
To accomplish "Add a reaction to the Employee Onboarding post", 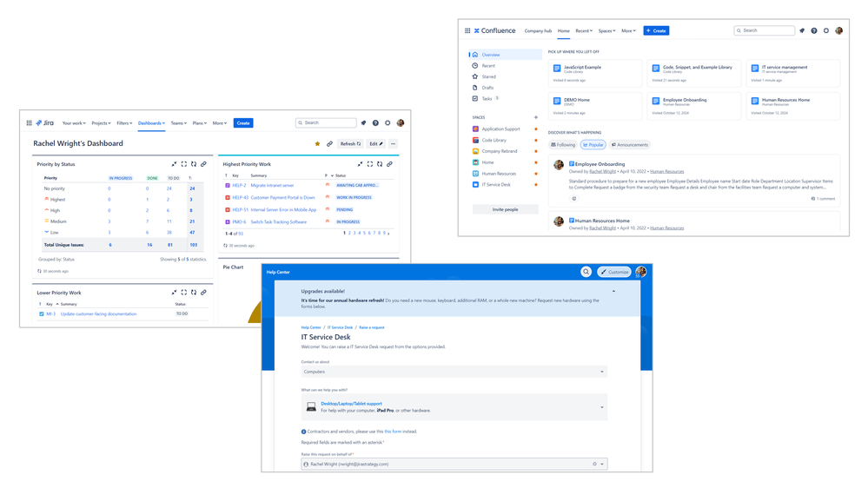I will coord(574,198).
